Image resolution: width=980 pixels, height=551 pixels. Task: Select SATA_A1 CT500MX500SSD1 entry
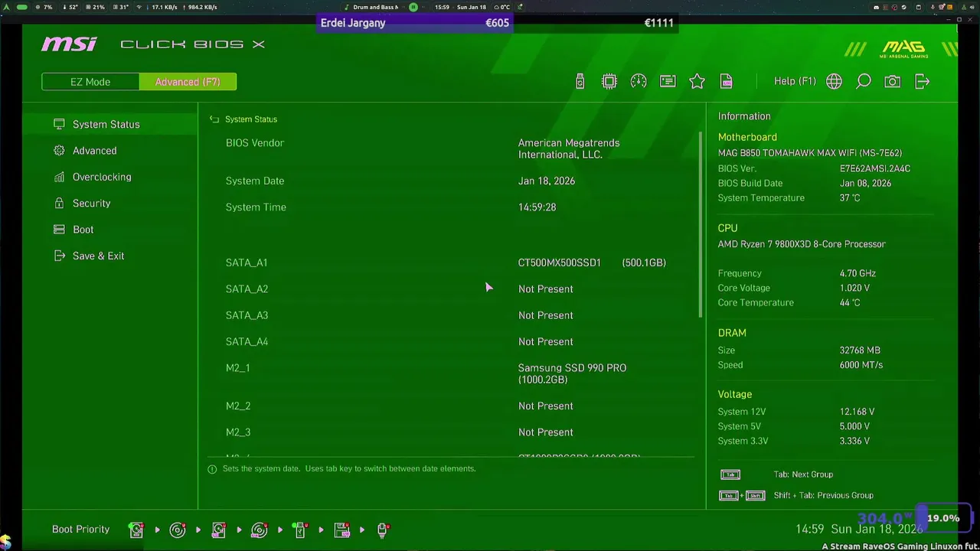pos(452,262)
